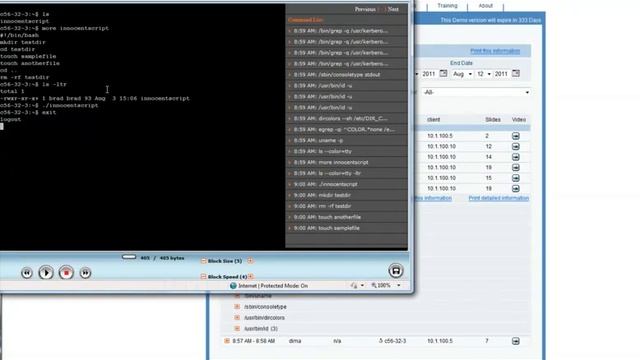
Task: Decrease Block Speed with the minus icon
Action: tap(203, 276)
